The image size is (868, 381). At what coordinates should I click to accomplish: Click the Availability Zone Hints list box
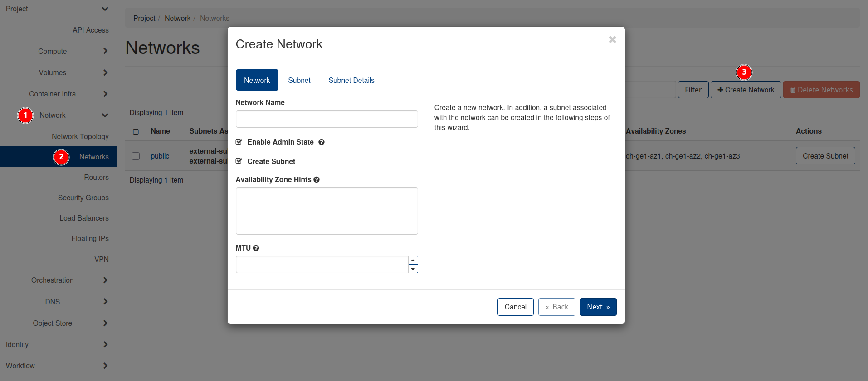[327, 211]
